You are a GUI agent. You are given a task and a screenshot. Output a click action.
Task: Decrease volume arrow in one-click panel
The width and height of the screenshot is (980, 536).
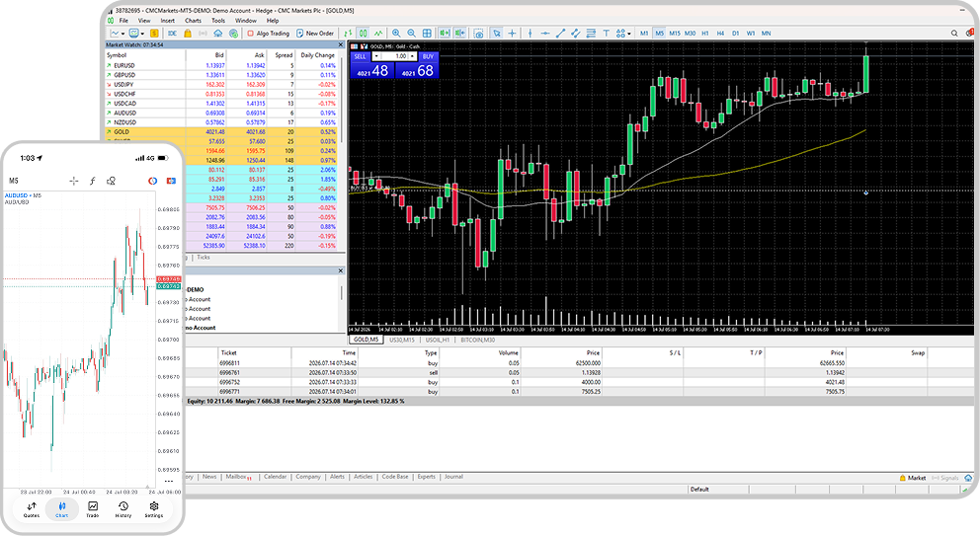pos(376,56)
